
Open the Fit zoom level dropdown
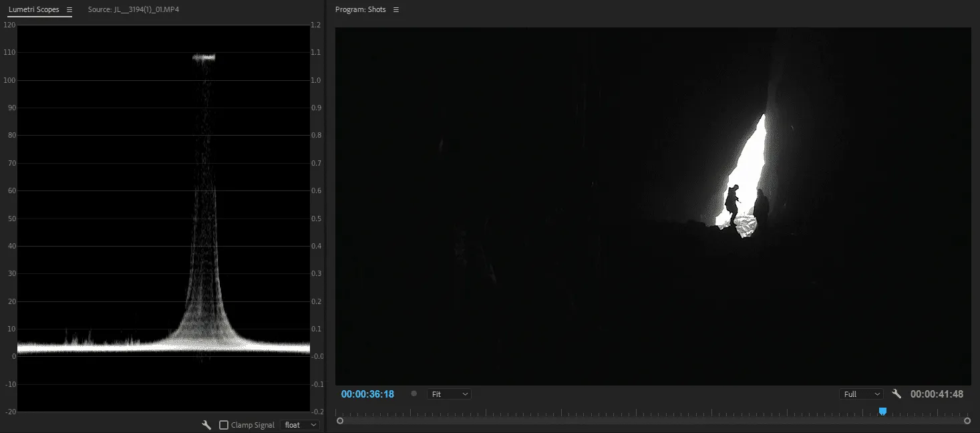448,394
